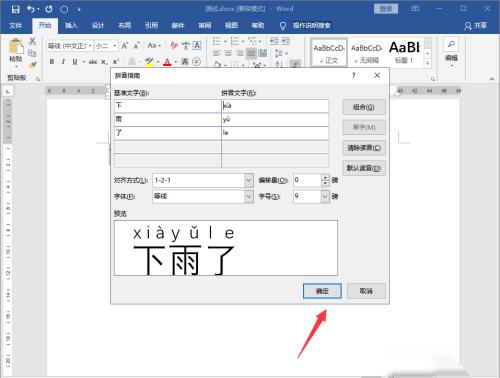Click the Enclose Characters circle icon

click(x=197, y=62)
